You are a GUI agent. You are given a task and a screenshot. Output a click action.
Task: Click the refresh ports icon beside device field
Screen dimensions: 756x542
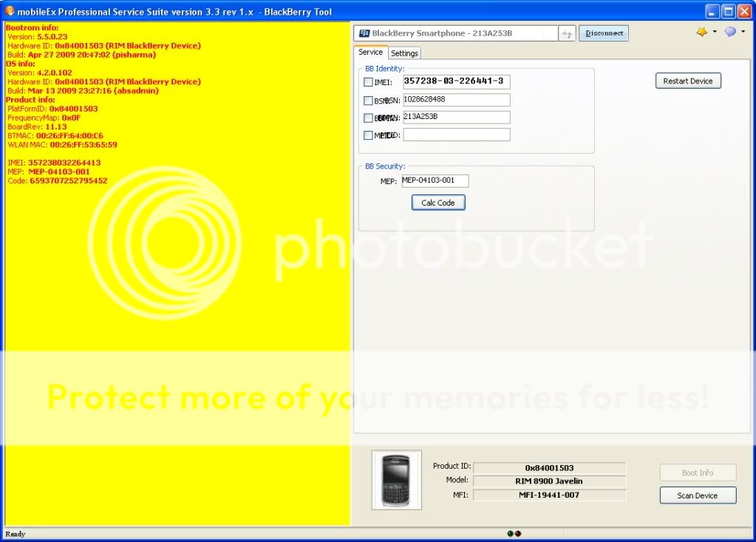tap(568, 33)
